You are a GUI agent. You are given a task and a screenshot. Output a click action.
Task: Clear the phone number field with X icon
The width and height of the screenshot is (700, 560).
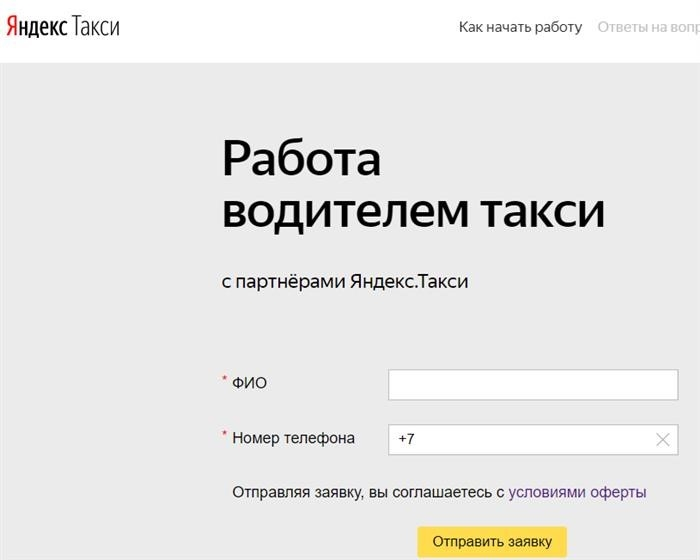point(663,440)
